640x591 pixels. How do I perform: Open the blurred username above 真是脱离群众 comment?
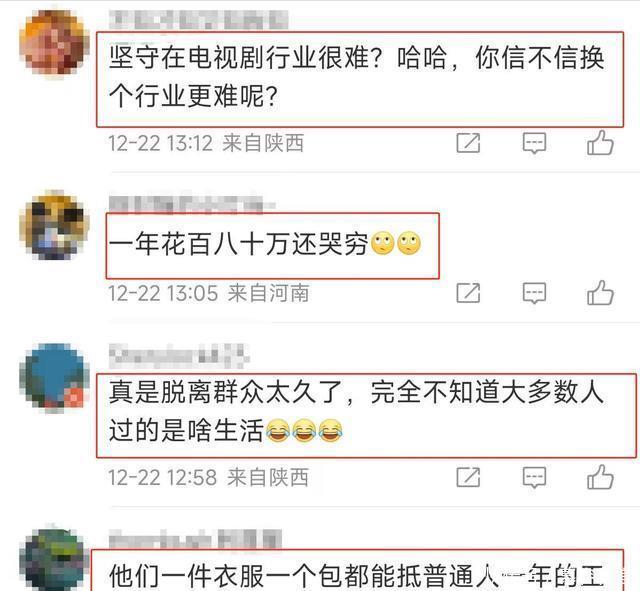click(179, 355)
